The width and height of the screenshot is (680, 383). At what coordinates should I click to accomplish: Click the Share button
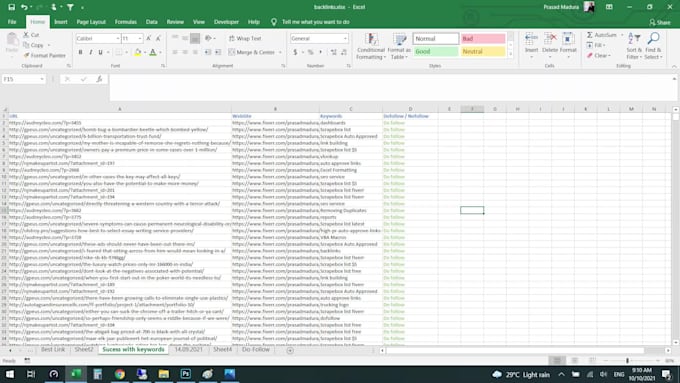click(660, 22)
